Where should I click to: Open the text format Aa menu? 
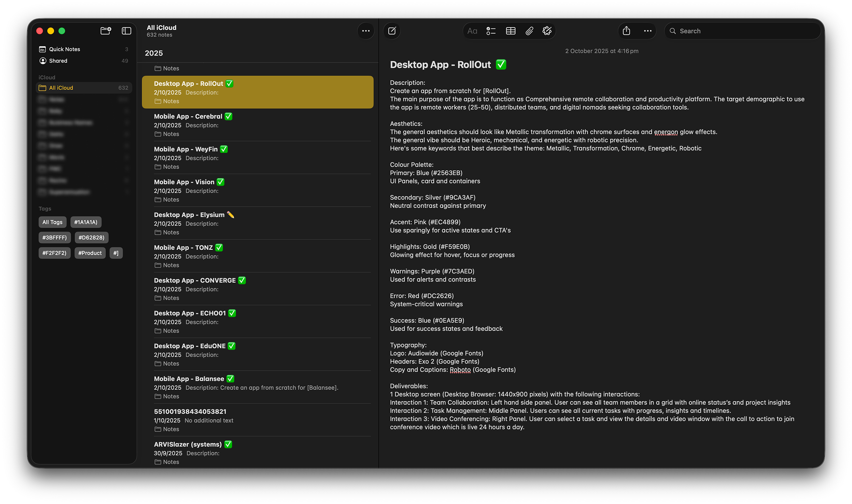pyautogui.click(x=472, y=31)
